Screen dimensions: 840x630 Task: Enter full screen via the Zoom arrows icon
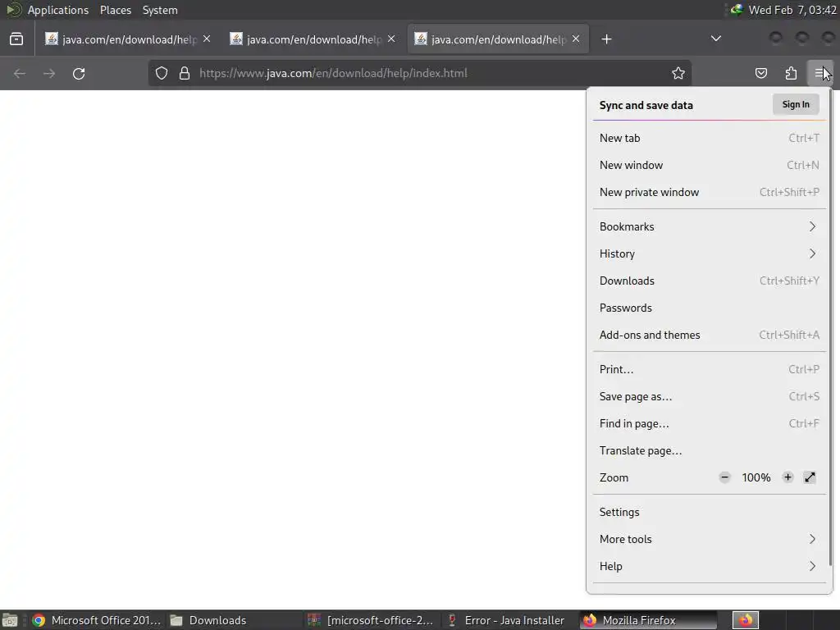click(810, 477)
